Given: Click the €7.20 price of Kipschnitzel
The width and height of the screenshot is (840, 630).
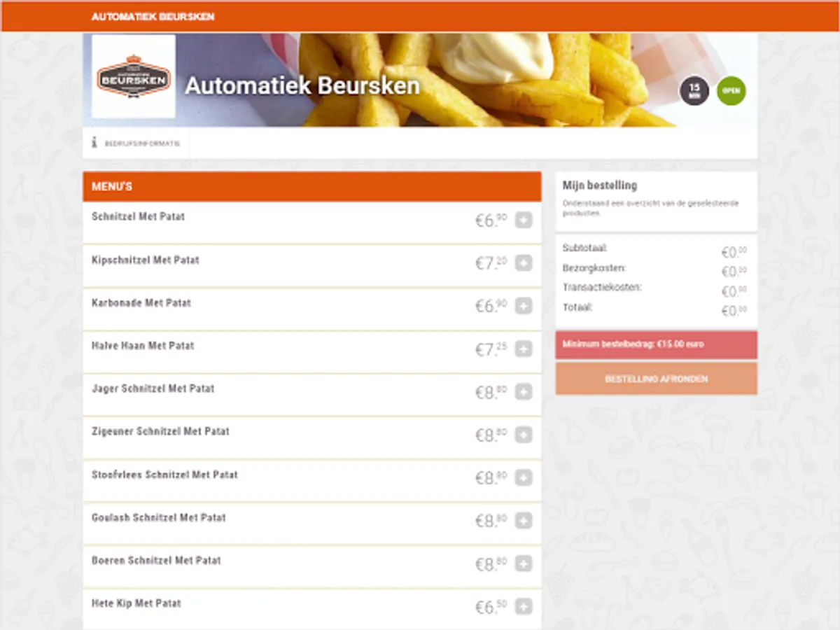Looking at the screenshot, I should (x=491, y=263).
